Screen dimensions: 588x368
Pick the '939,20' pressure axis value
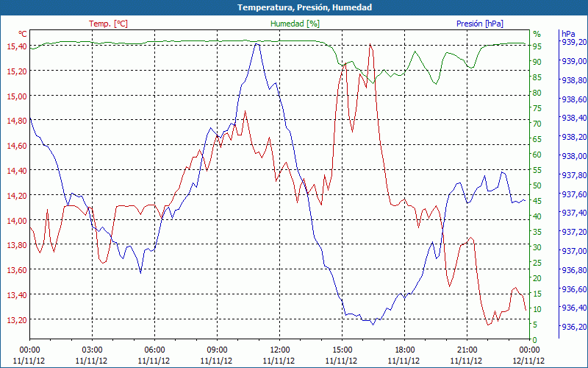(x=573, y=42)
